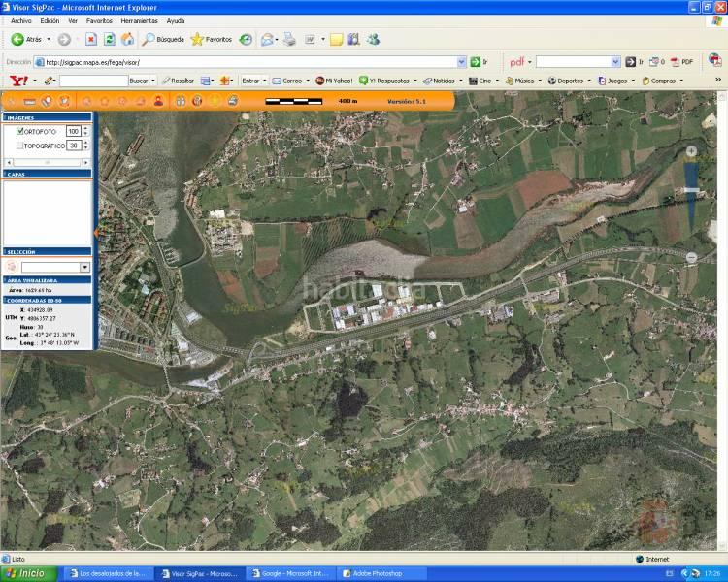Screen dimensions: 728x582
Task: Click the IE Home button
Action: click(127, 39)
